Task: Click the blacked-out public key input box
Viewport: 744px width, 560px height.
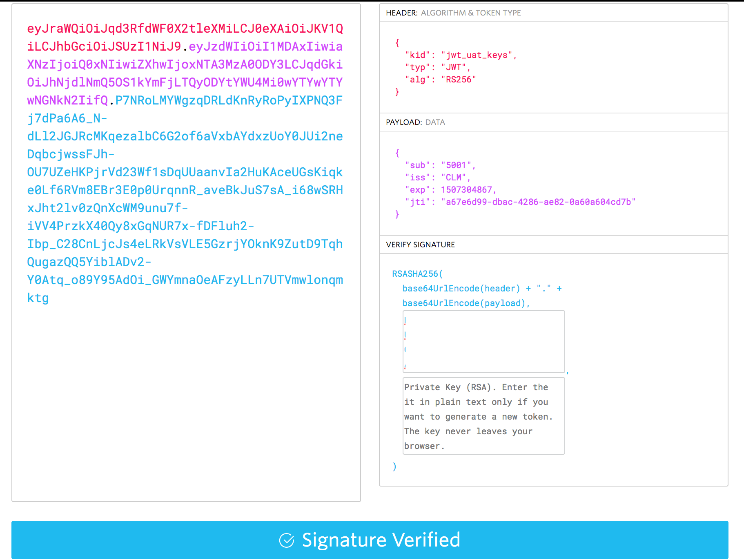Action: tap(482, 342)
